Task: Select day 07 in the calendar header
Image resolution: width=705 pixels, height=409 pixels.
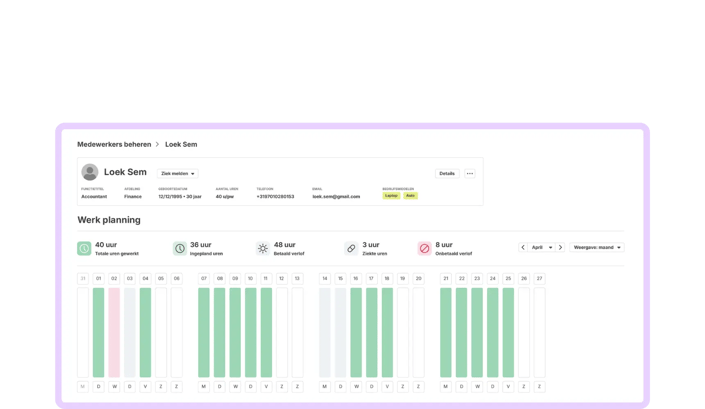Action: 204,279
